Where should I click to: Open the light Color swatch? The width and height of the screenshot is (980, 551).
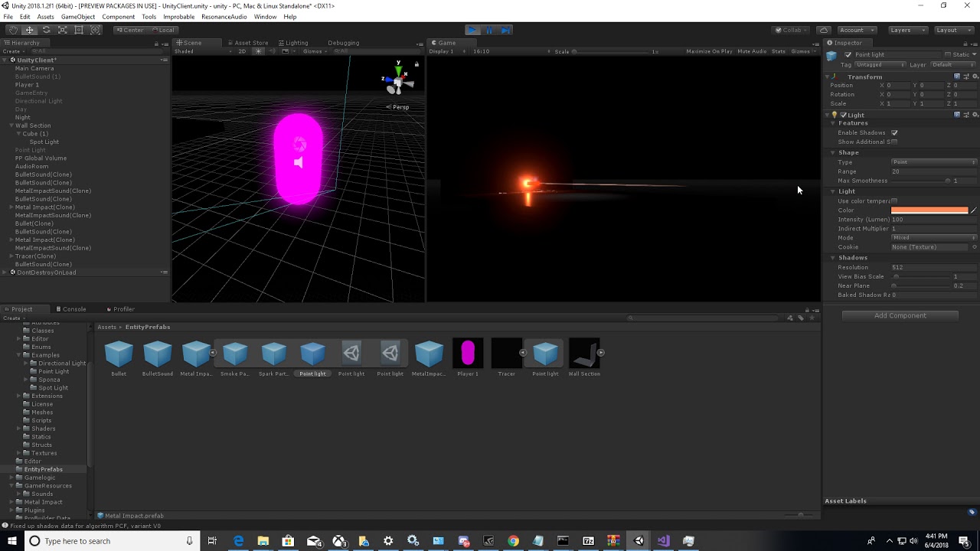click(929, 210)
